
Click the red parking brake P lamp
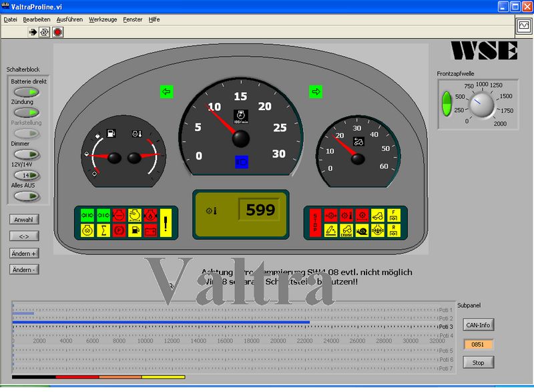point(119,230)
